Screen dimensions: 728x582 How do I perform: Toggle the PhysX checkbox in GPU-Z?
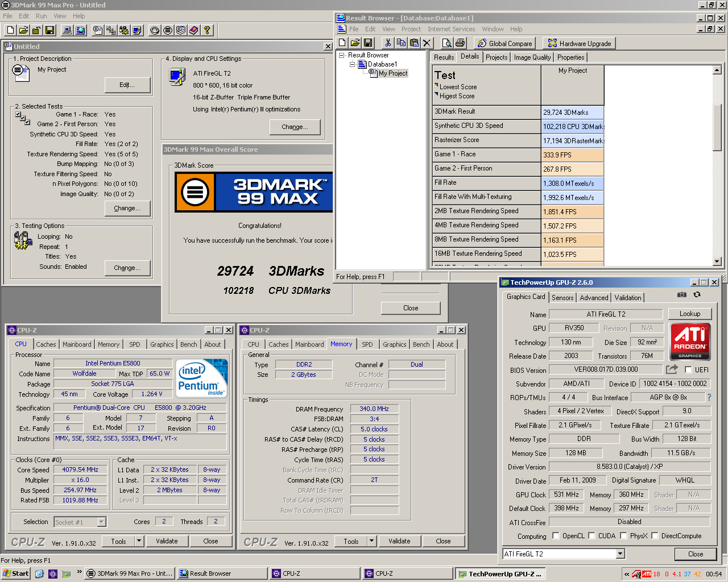623,535
